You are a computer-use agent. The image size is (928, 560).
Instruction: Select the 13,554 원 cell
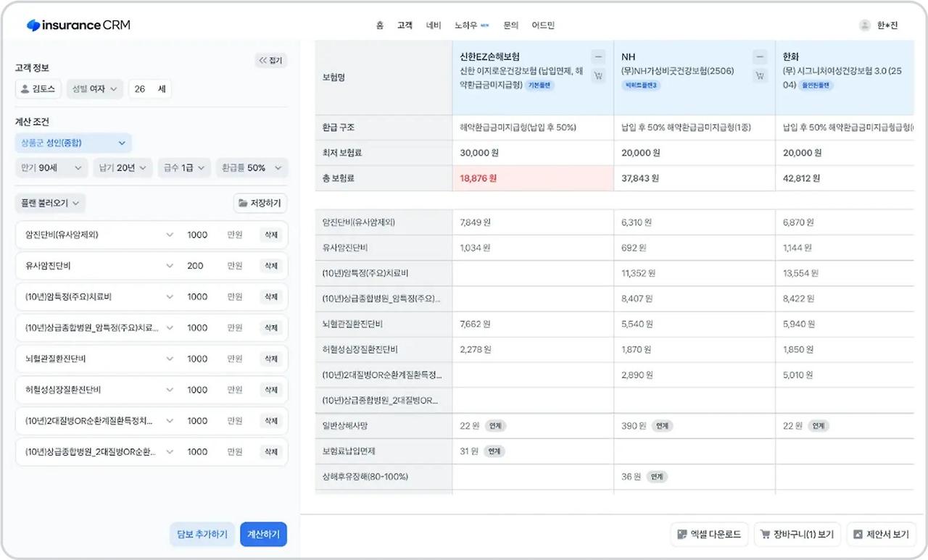[845, 273]
